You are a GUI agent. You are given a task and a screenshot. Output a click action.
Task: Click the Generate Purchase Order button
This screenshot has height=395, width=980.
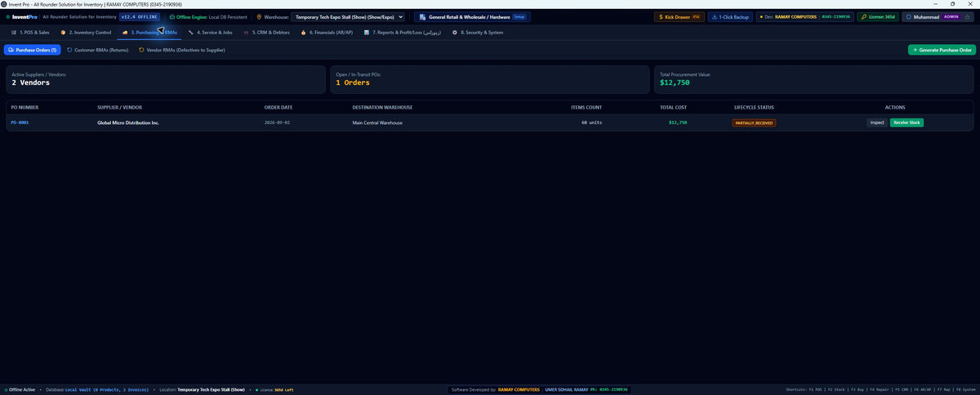click(942, 50)
